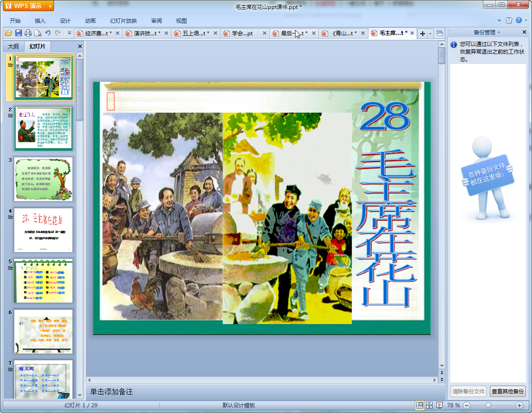This screenshot has width=532, height=413.
Task: Select slide 1 thumbnail
Action: [44, 78]
